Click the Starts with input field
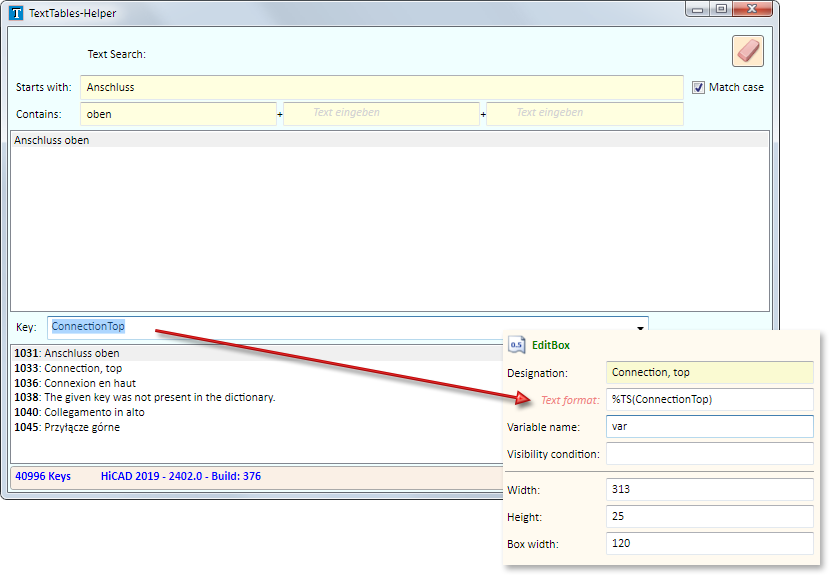This screenshot has width=834, height=578. [x=380, y=88]
